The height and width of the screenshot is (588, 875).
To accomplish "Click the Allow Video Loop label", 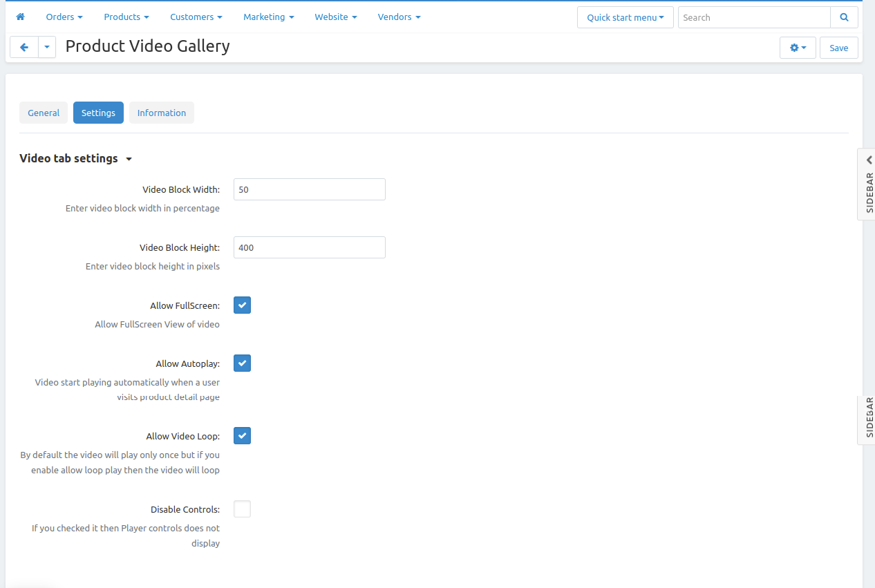I will tap(183, 436).
